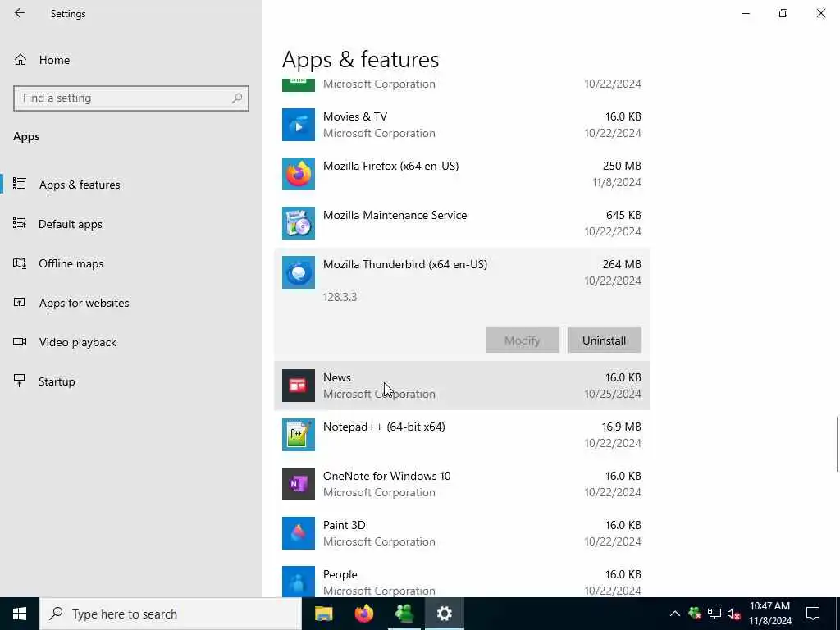Click the Apps & features page heading
This screenshot has height=630, width=840.
(361, 59)
